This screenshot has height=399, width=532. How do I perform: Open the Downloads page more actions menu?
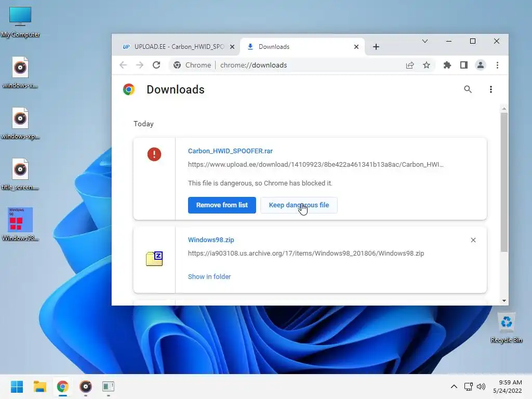490,89
